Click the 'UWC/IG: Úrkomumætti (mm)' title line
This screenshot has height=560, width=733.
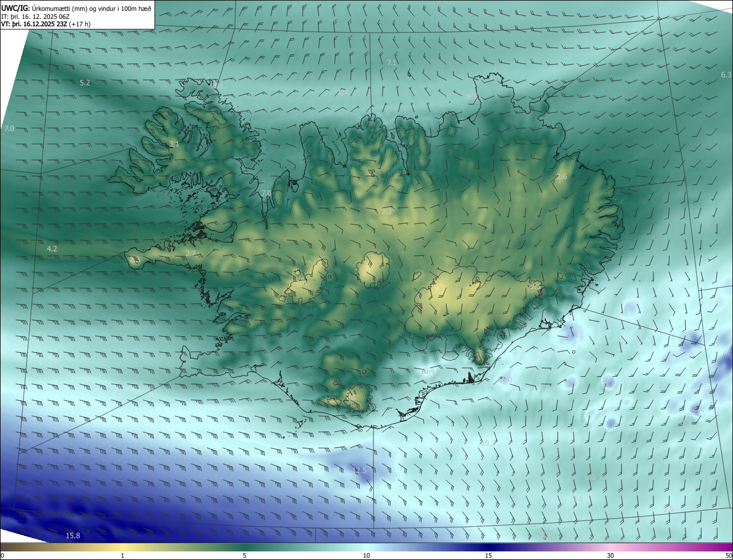pos(77,8)
